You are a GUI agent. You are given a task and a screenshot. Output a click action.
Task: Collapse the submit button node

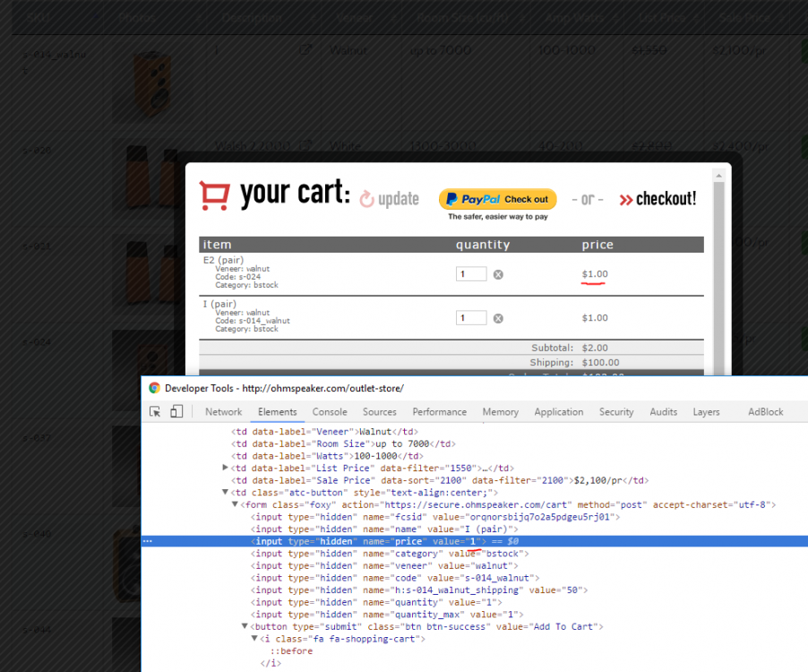tap(245, 626)
